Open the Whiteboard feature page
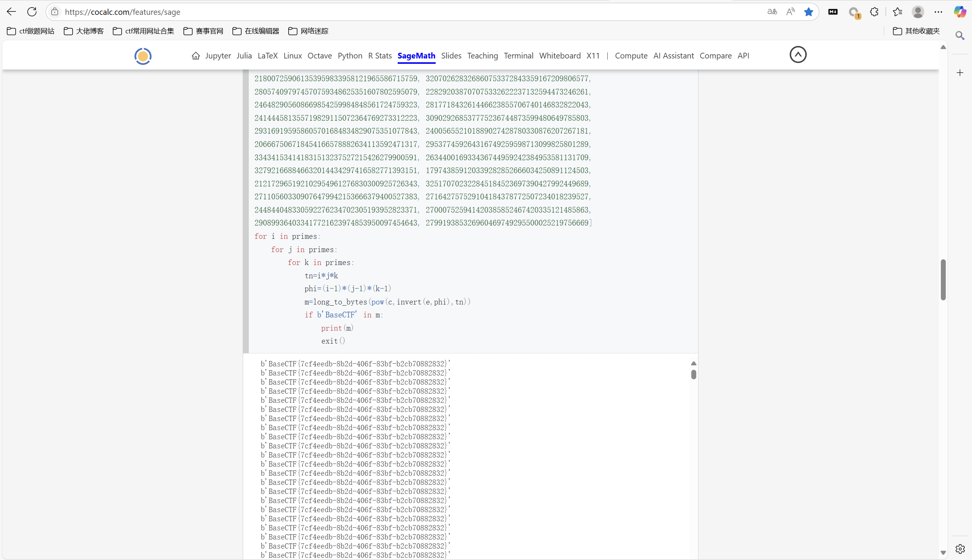This screenshot has width=972, height=560. click(560, 56)
